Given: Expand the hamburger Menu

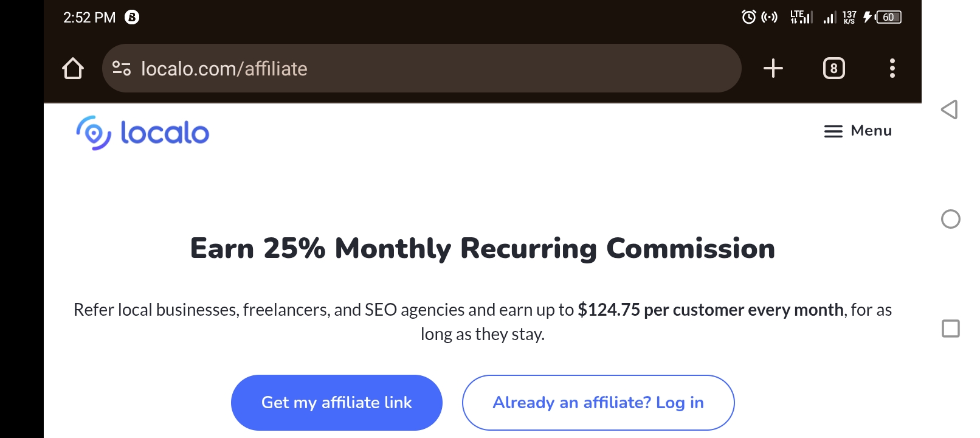Looking at the screenshot, I should pyautogui.click(x=858, y=131).
